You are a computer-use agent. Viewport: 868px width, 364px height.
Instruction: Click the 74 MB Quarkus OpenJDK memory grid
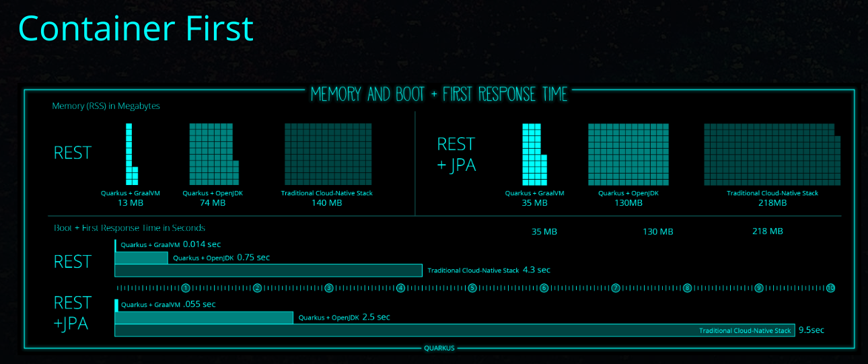(x=211, y=154)
